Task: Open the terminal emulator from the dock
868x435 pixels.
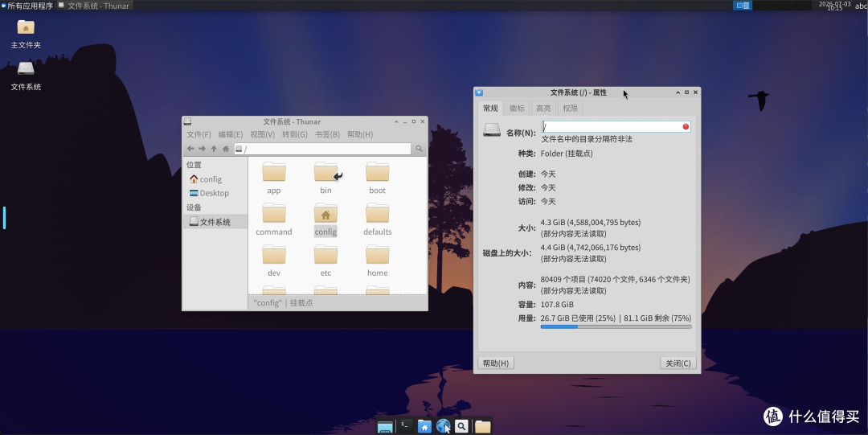Action: [x=406, y=426]
